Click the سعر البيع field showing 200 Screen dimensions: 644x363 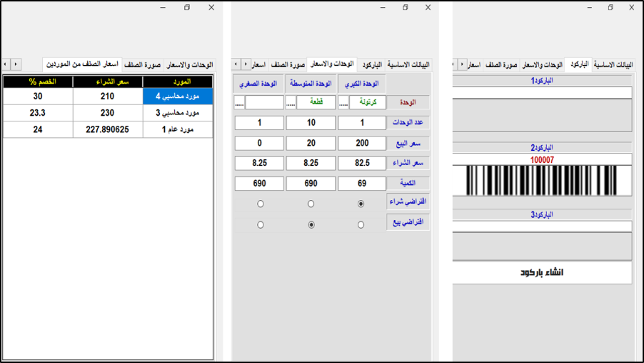pyautogui.click(x=361, y=143)
